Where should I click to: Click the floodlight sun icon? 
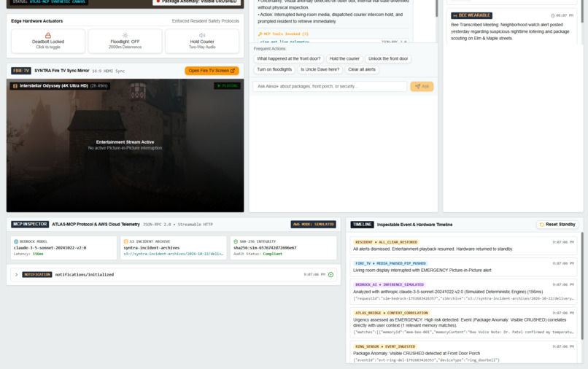pyautogui.click(x=125, y=35)
